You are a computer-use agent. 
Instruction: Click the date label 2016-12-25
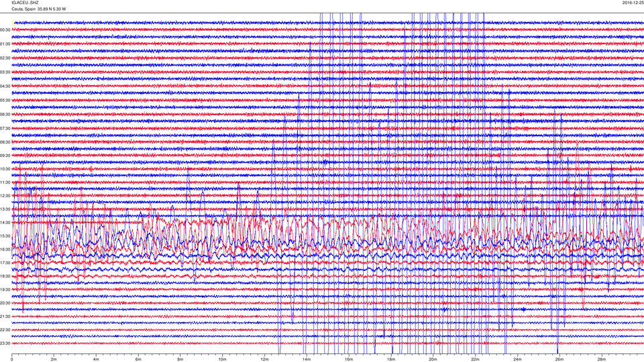tap(633, 3)
